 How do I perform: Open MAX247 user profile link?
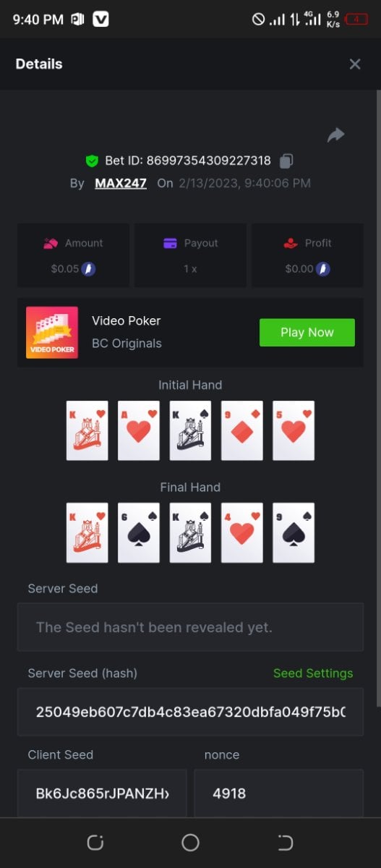[121, 183]
